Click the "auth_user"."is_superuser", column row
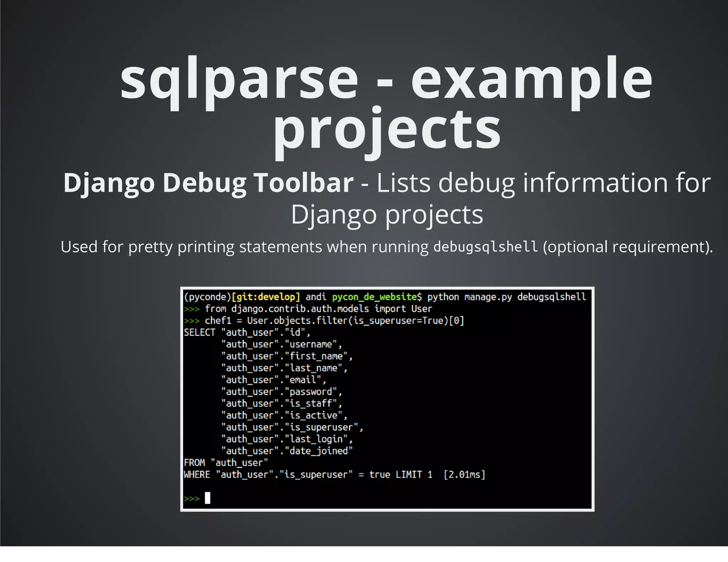 pos(292,427)
